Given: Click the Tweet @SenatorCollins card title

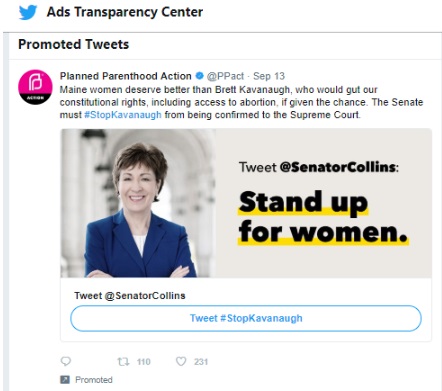Looking at the screenshot, I should pyautogui.click(x=130, y=296).
